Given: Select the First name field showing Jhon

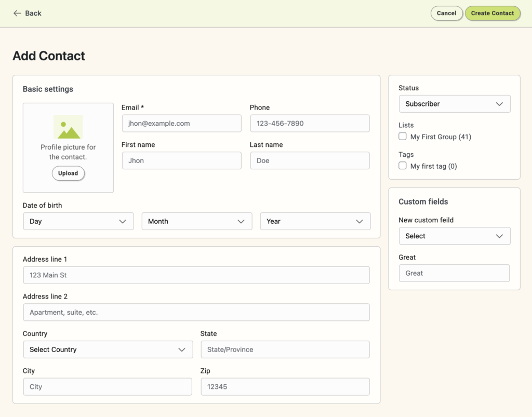Looking at the screenshot, I should [x=181, y=160].
